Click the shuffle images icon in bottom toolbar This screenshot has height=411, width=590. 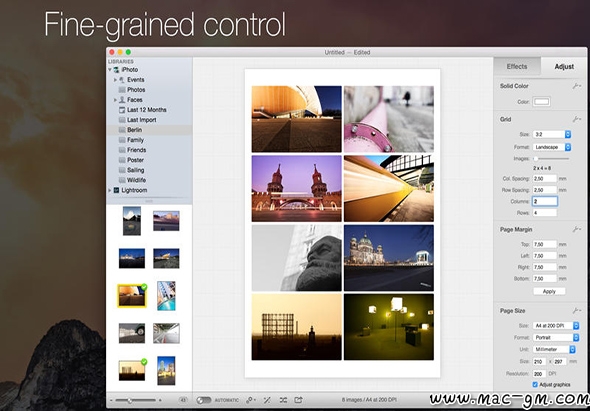(283, 400)
